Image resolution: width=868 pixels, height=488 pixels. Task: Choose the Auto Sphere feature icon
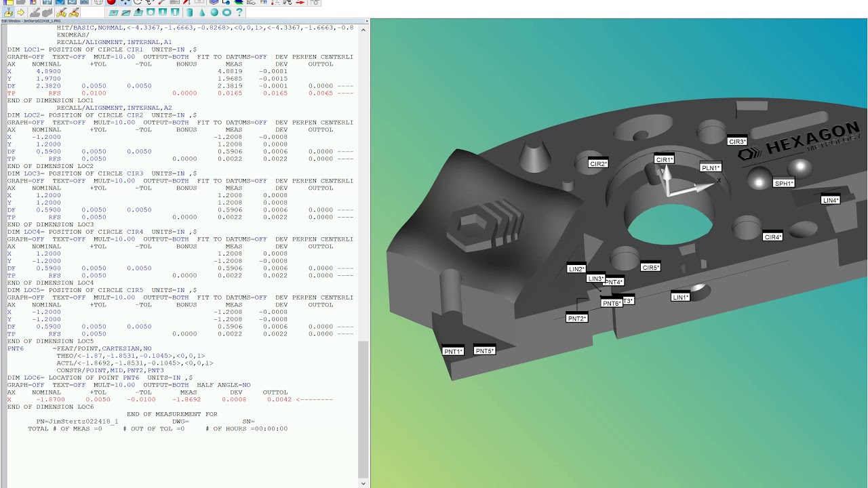point(214,12)
